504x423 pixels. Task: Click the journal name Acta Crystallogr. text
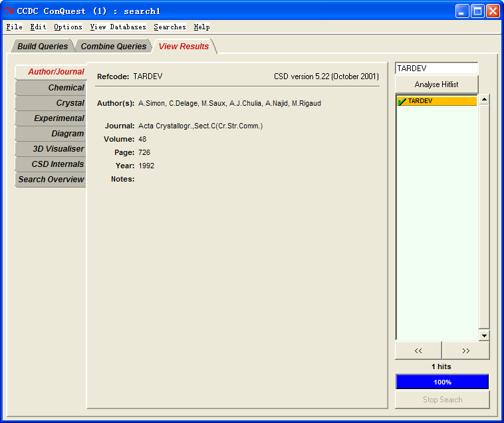pos(200,126)
